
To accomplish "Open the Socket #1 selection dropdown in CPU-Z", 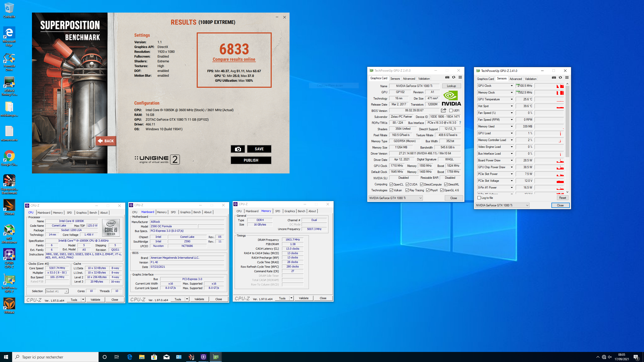I will coord(57,291).
